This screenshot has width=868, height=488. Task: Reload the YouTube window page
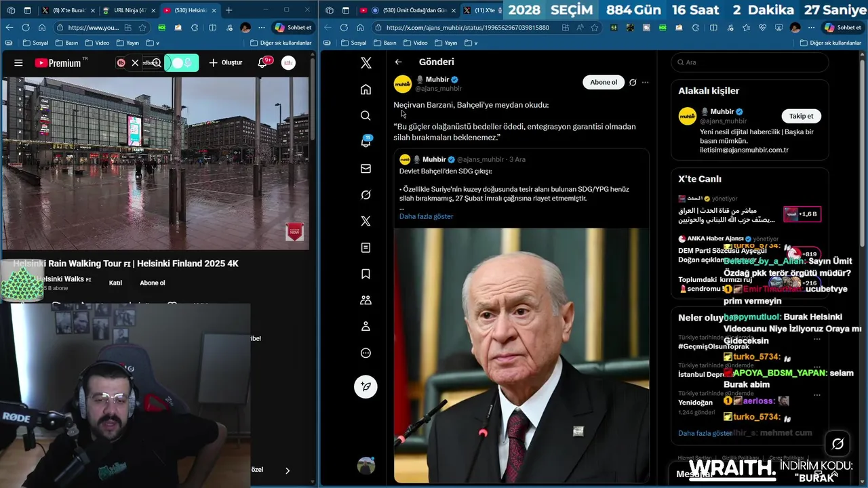click(26, 28)
